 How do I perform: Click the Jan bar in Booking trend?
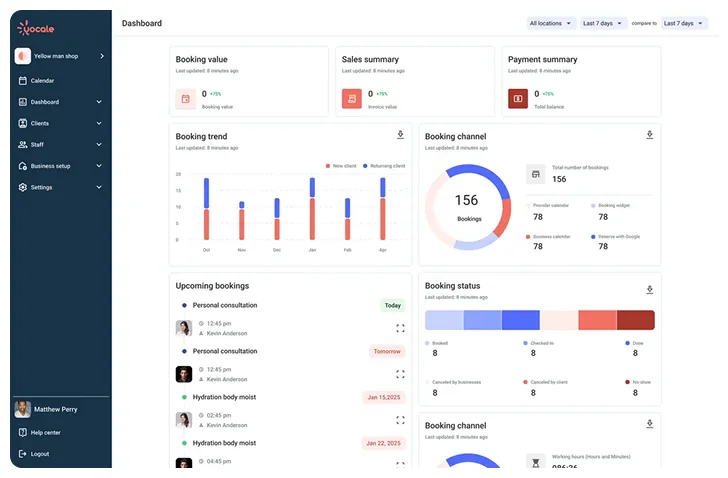point(312,209)
